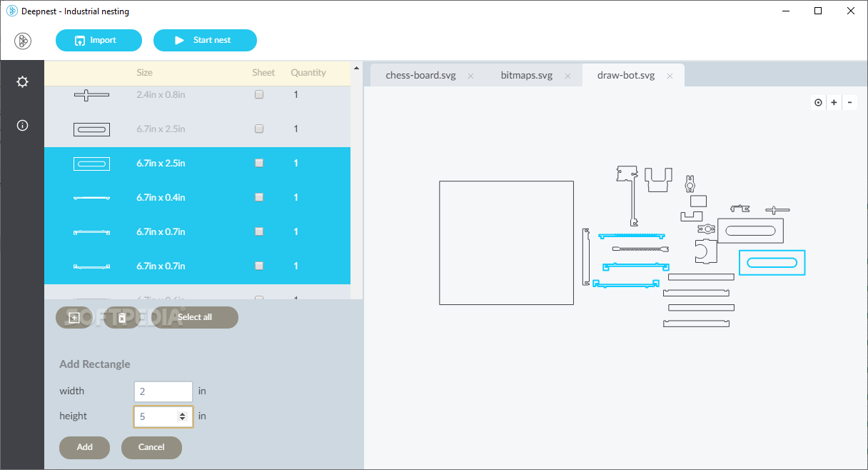The height and width of the screenshot is (470, 868).
Task: Toggle sheet checkbox for first 6.7in x 0.7in part
Action: (x=259, y=231)
